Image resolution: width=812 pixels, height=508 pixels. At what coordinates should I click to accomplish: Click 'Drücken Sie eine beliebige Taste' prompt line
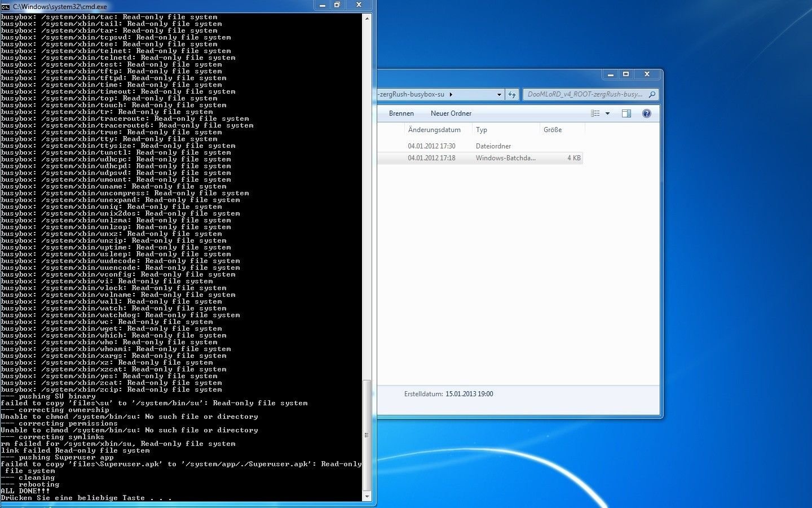[86, 498]
